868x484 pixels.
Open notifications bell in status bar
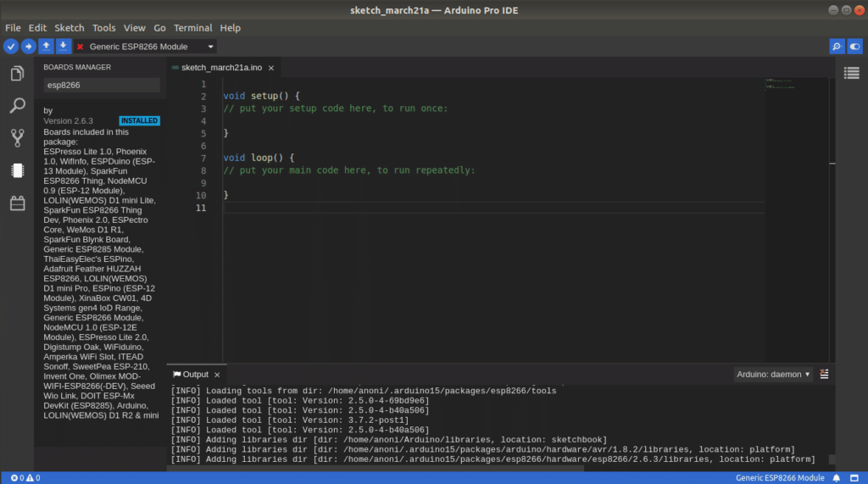click(x=837, y=478)
